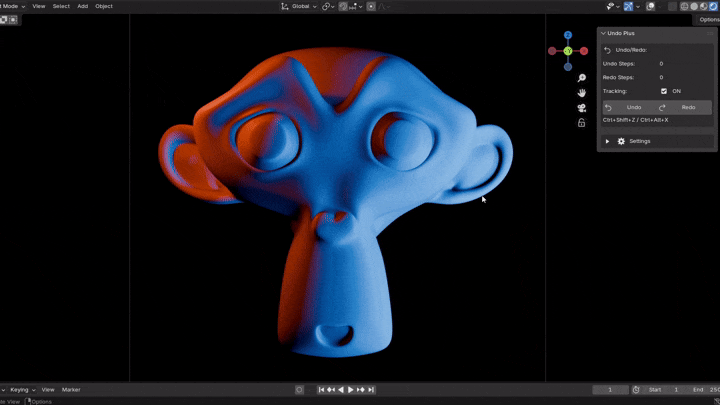This screenshot has height=405, width=720.
Task: Toggle the snapping magnet icon
Action: (x=343, y=6)
